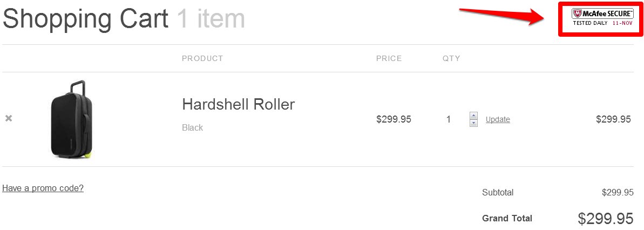Click the PRICE column header
644x230 pixels.
(389, 58)
